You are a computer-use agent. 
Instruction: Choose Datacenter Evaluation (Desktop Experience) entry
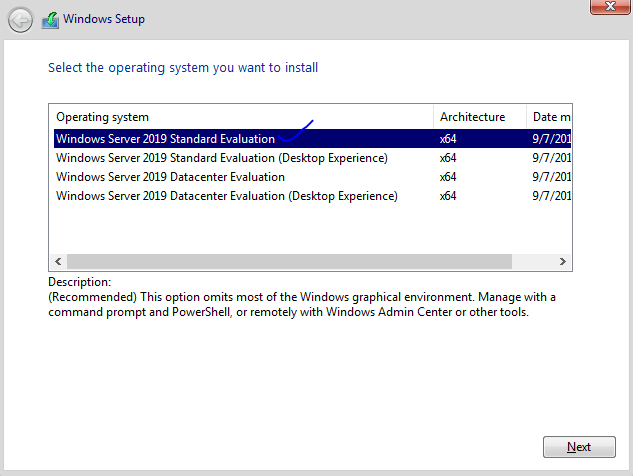[226, 196]
